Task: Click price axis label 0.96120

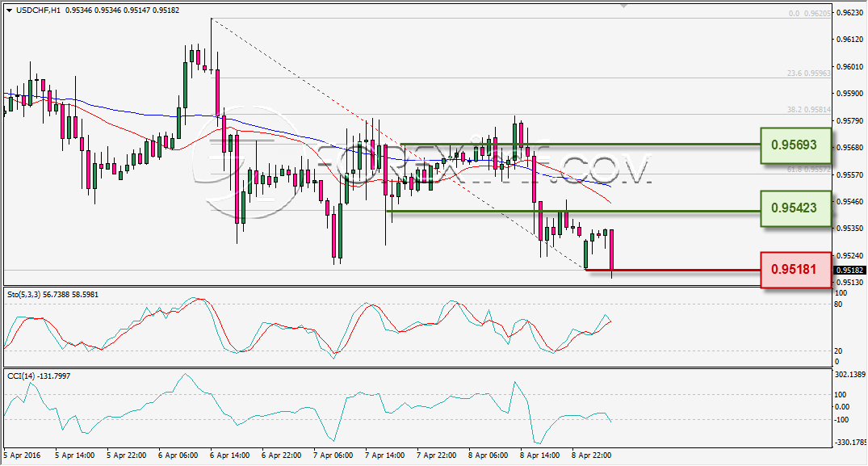Action: (x=849, y=40)
